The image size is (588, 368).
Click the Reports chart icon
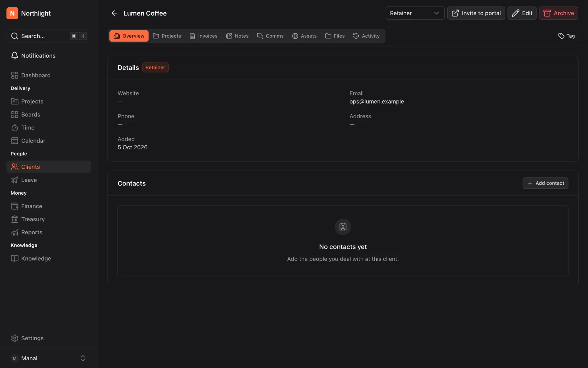(15, 232)
